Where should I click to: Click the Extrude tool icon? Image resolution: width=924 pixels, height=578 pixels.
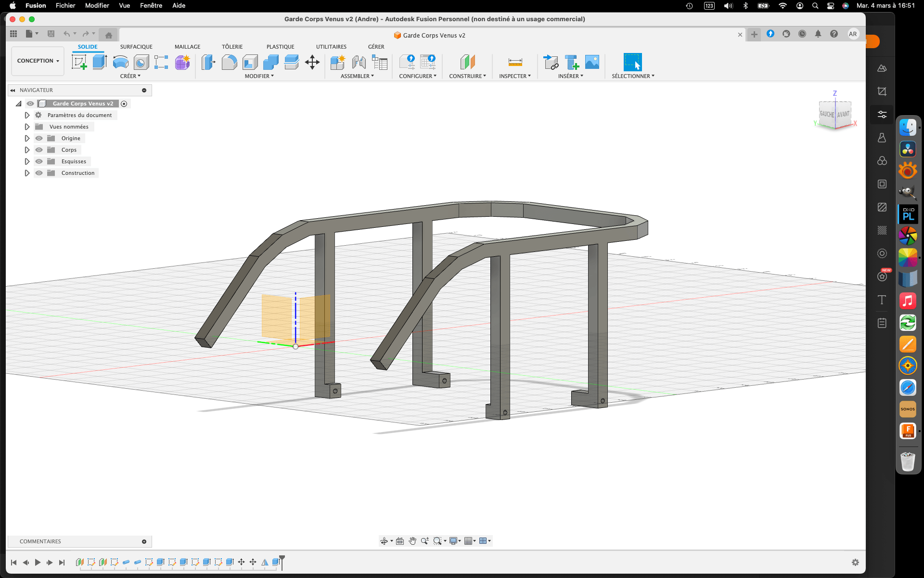[x=100, y=62]
